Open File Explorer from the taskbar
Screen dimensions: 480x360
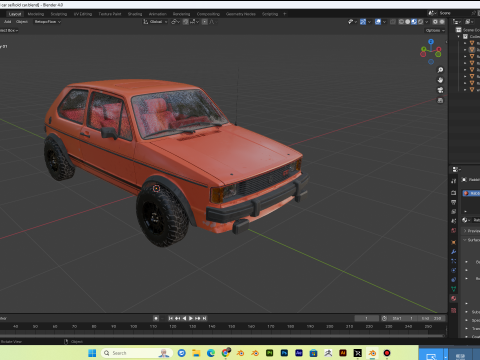tap(196, 353)
